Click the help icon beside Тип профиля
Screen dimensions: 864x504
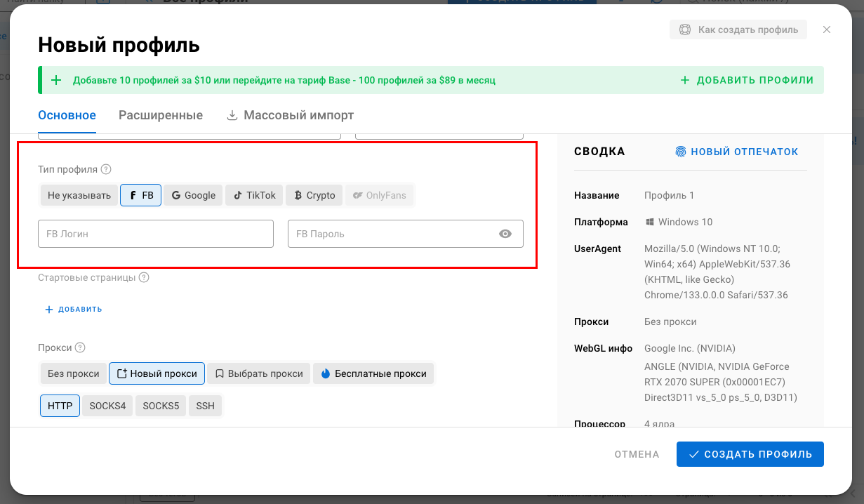106,169
